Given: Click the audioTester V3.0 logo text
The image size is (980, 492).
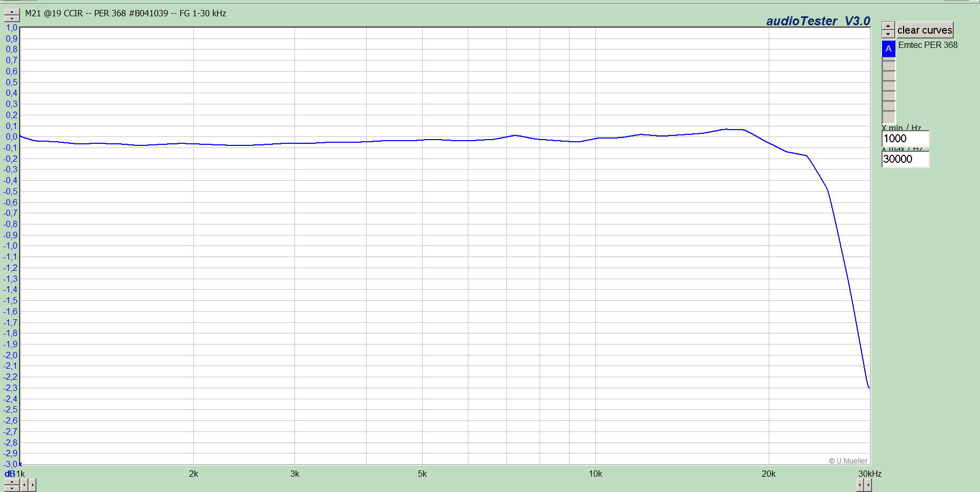Looking at the screenshot, I should 818,21.
